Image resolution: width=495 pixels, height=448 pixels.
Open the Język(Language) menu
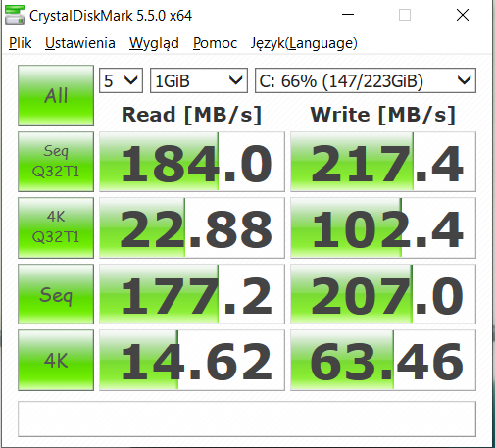point(304,43)
